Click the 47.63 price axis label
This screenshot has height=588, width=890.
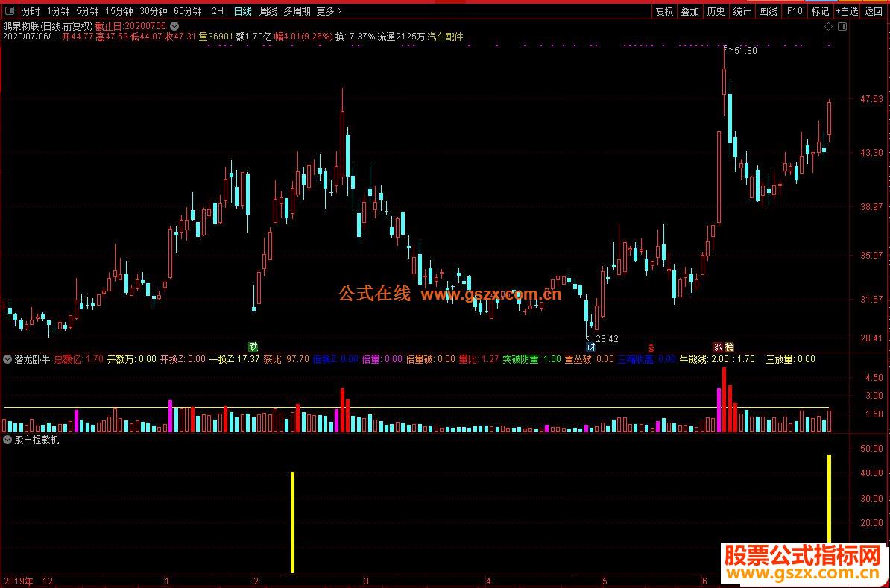coord(872,99)
